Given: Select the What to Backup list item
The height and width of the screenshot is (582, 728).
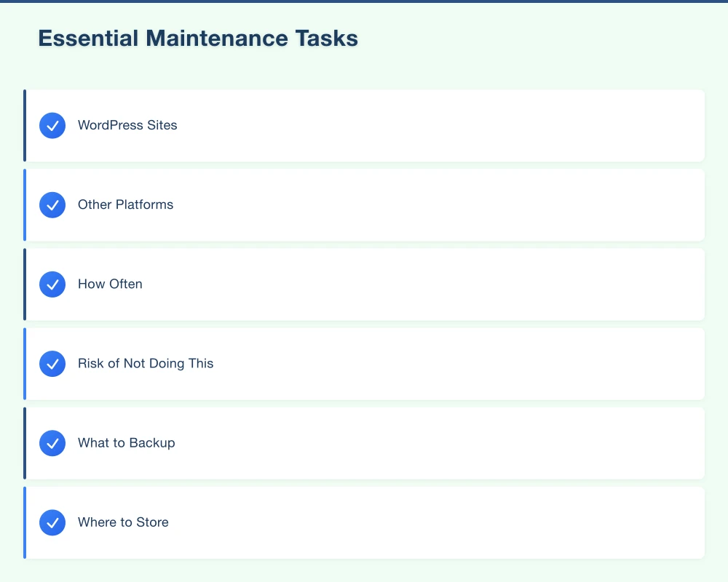Looking at the screenshot, I should point(364,443).
